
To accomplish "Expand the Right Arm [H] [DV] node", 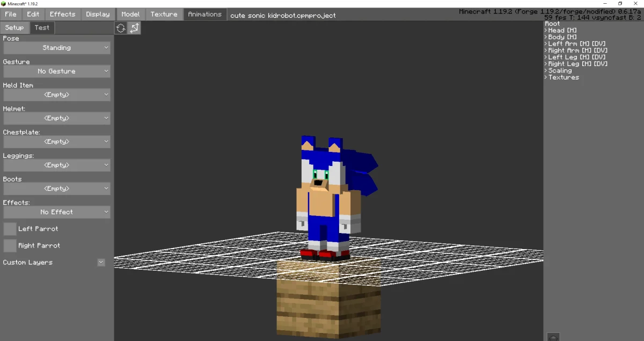I will coord(546,50).
